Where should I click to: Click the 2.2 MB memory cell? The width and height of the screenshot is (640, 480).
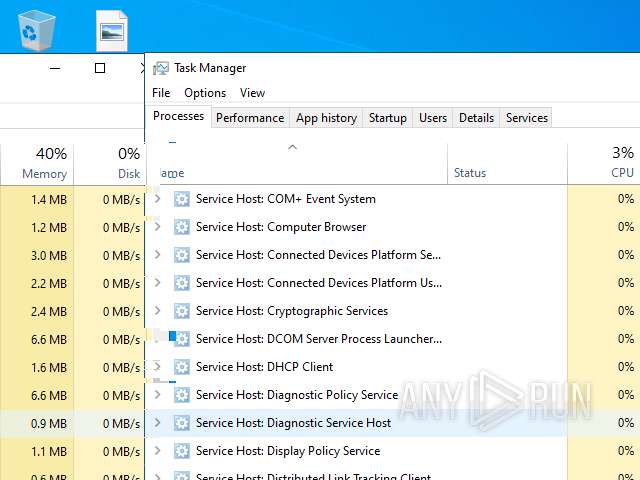click(x=37, y=283)
